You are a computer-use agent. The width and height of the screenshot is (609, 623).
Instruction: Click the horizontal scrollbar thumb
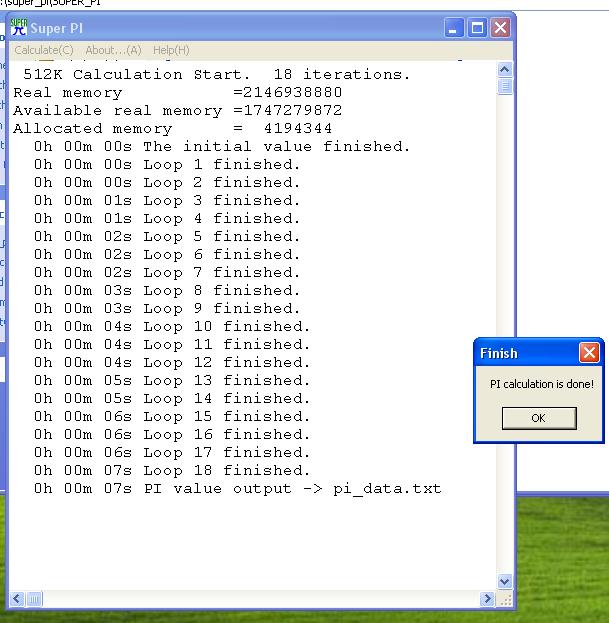tap(35, 599)
